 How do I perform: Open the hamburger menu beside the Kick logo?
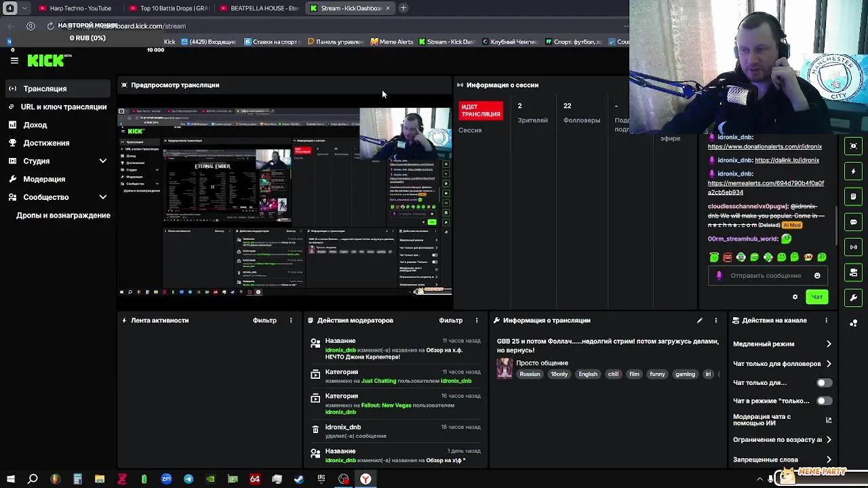(14, 60)
